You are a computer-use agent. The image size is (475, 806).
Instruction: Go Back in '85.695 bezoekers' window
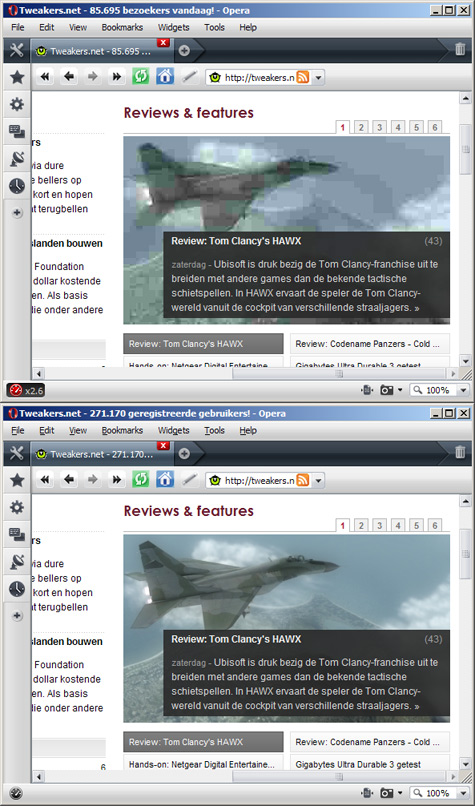(x=69, y=77)
